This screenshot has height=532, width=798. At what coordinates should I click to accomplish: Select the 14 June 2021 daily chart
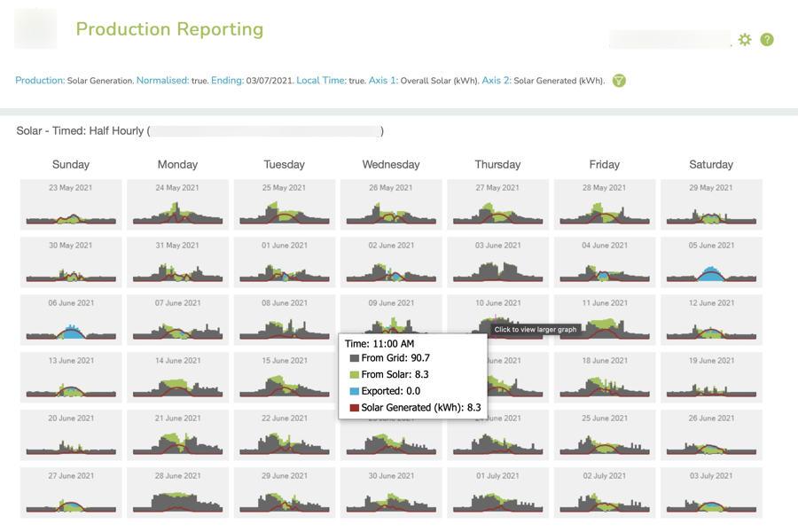(x=177, y=378)
